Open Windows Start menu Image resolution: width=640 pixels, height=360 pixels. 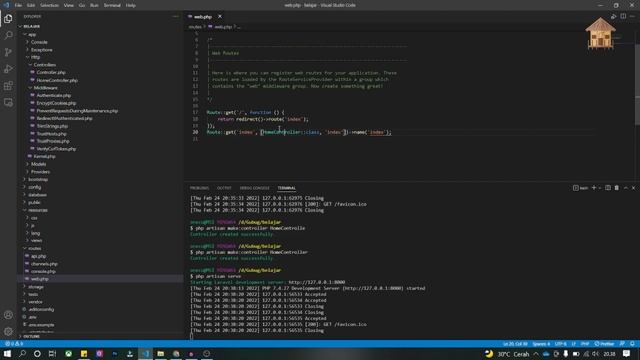[x=7, y=353]
